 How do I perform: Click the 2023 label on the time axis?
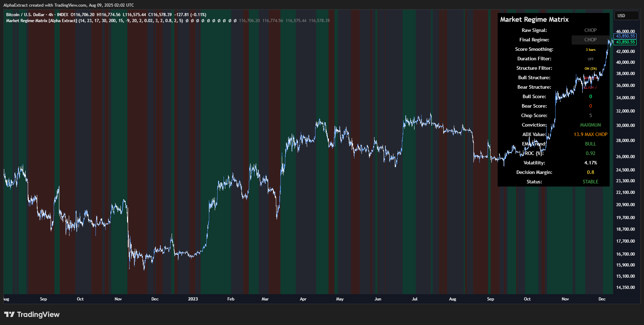(x=193, y=299)
